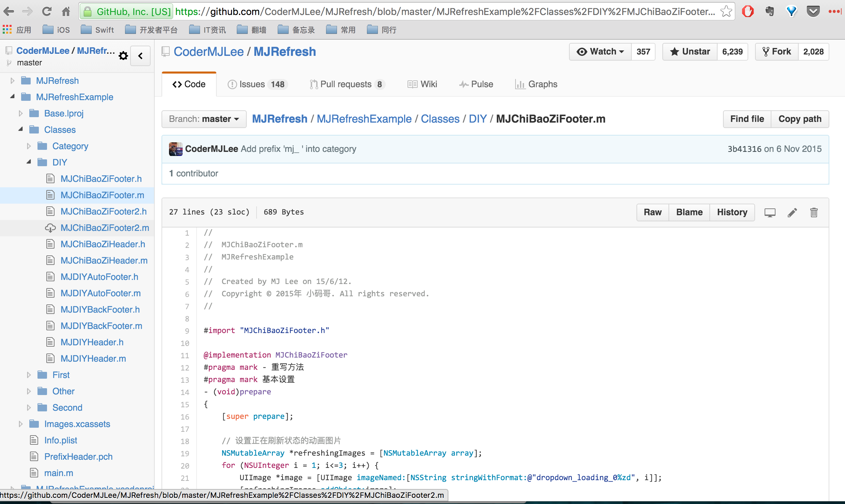The image size is (845, 504).
Task: Click the edit pencil icon for file editing
Action: (792, 212)
